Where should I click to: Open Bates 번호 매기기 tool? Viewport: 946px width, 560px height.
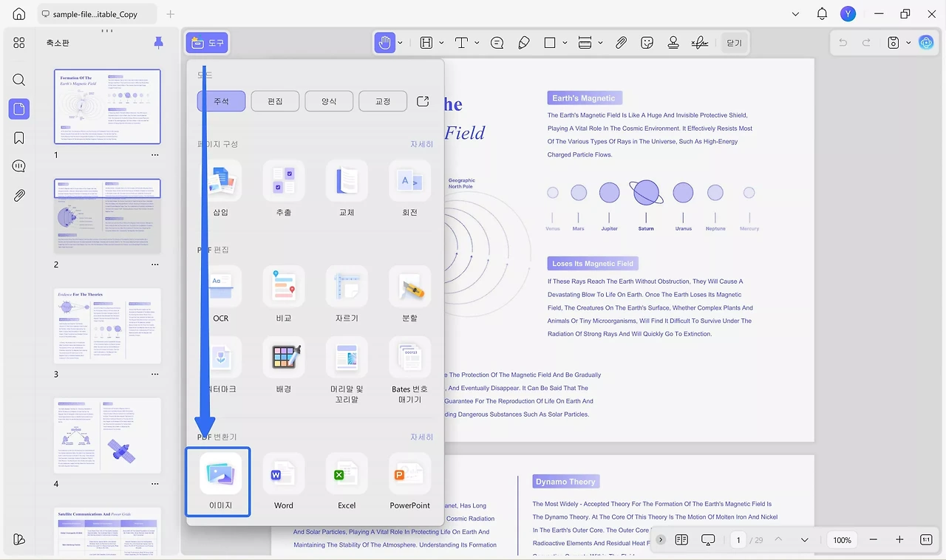tap(410, 371)
